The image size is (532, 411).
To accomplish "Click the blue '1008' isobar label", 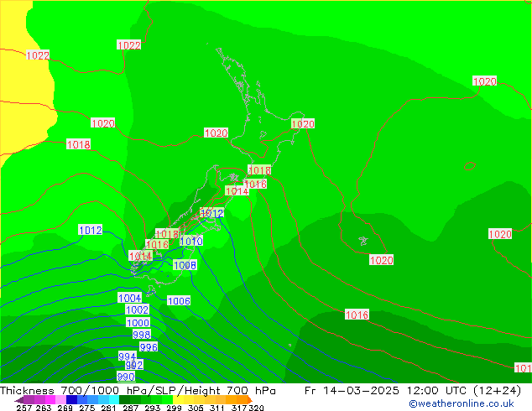I will (x=185, y=265).
